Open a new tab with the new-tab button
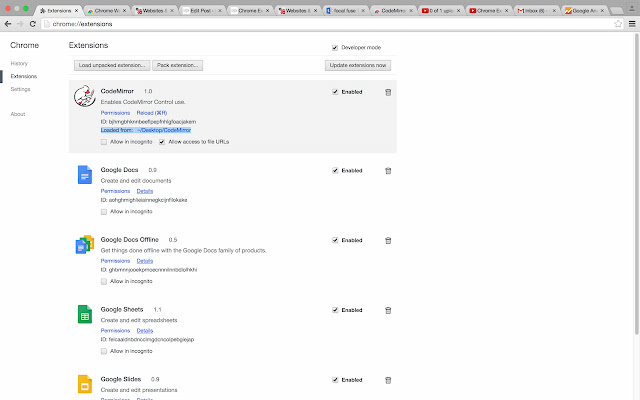The image size is (640, 400). 616,11
